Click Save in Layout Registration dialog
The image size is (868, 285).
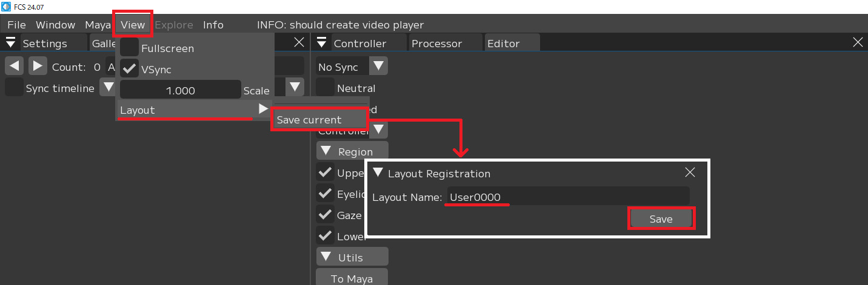click(x=661, y=219)
